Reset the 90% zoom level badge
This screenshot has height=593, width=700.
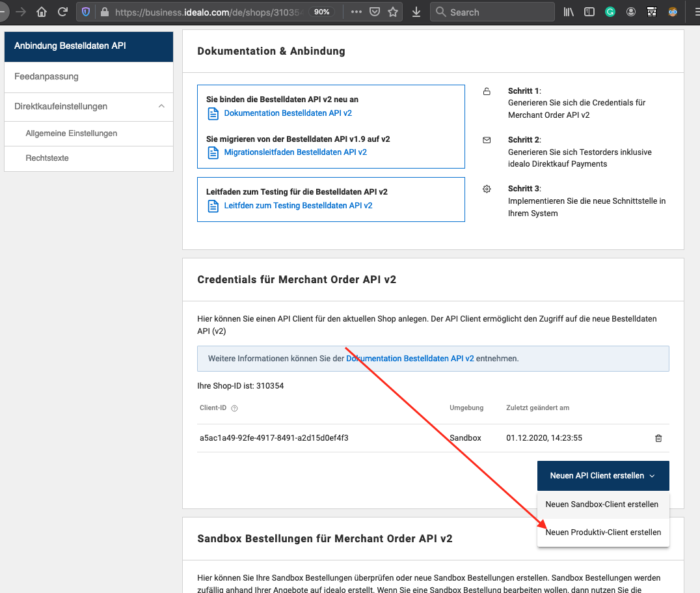tap(321, 12)
